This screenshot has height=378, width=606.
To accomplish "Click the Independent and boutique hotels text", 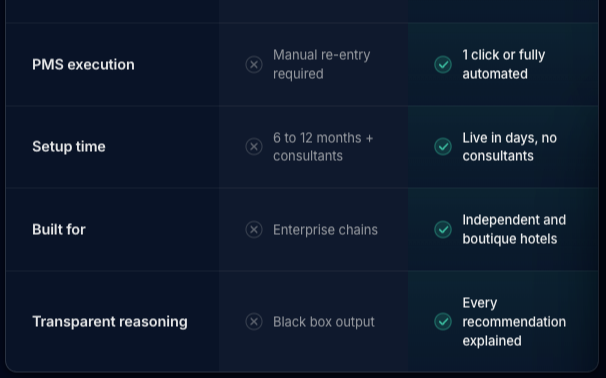I will (x=514, y=230).
